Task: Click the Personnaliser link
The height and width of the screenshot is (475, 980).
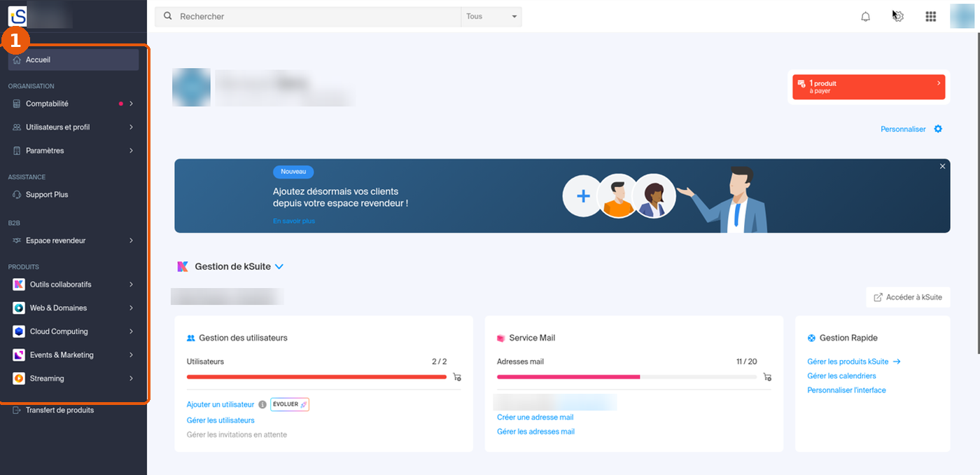Action: point(903,129)
